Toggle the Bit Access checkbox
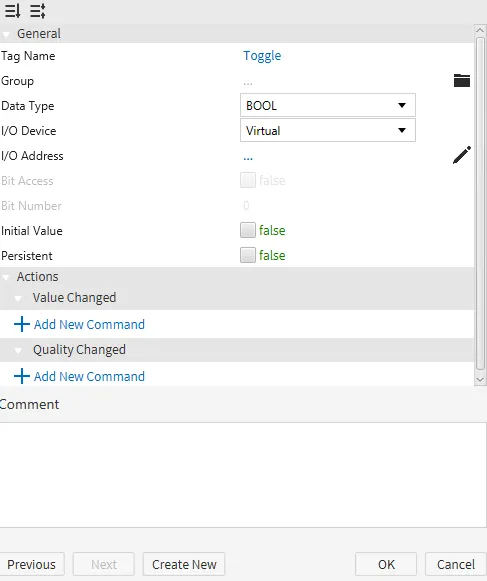This screenshot has height=581, width=487. (248, 180)
